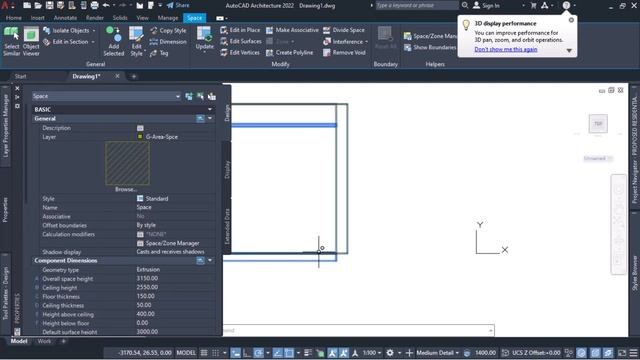The image size is (640, 360).
Task: Click the TOP face of ViewCube
Action: (x=598, y=124)
